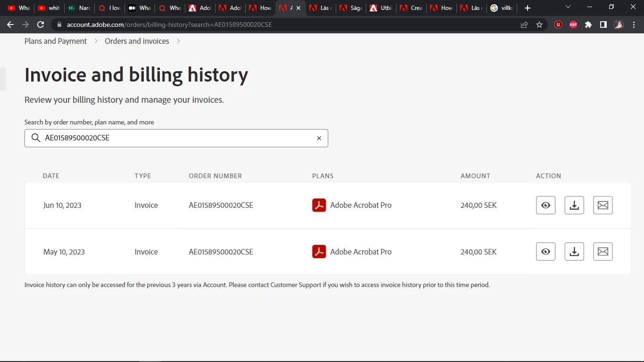644x362 pixels.
Task: Switch to the 'Crea' Adobe tab
Action: coord(411,8)
